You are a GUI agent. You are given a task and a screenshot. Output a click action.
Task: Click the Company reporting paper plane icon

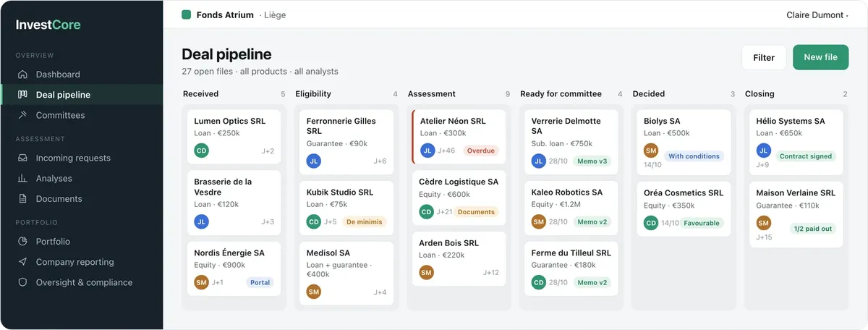tap(22, 262)
